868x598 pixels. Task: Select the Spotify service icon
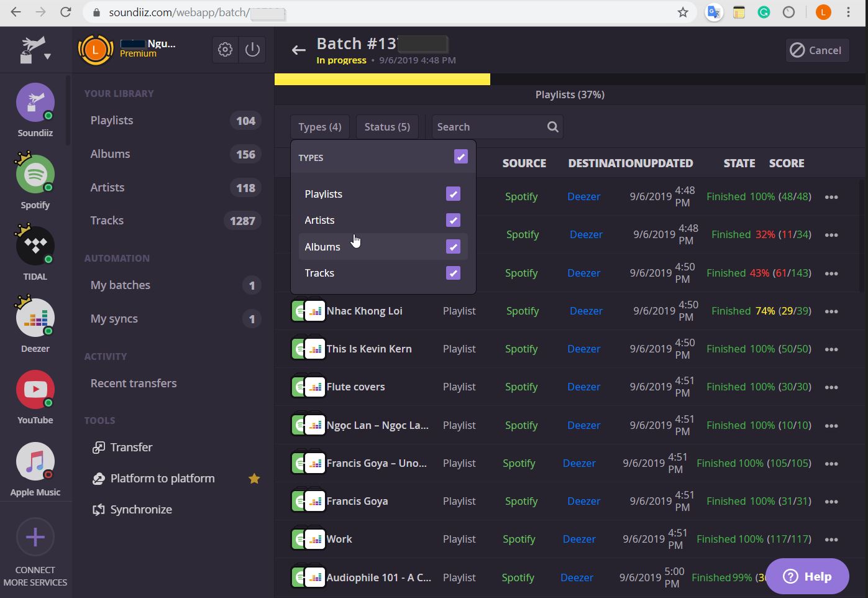coord(35,174)
